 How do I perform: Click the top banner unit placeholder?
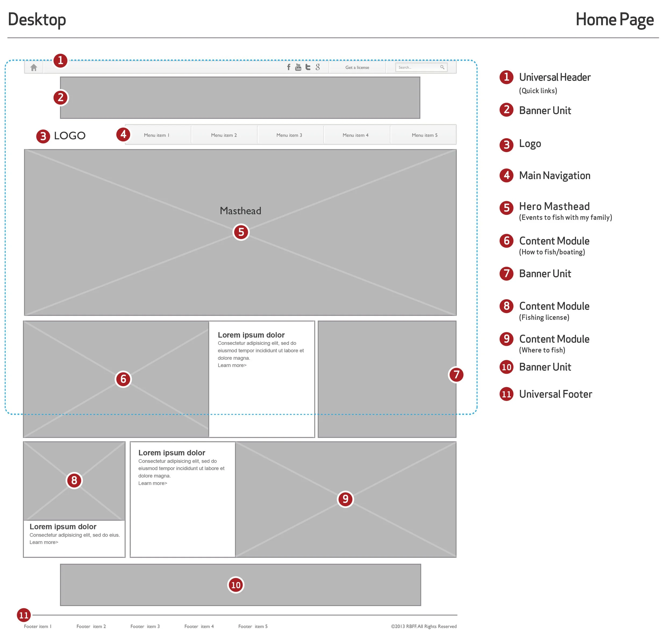(x=241, y=98)
